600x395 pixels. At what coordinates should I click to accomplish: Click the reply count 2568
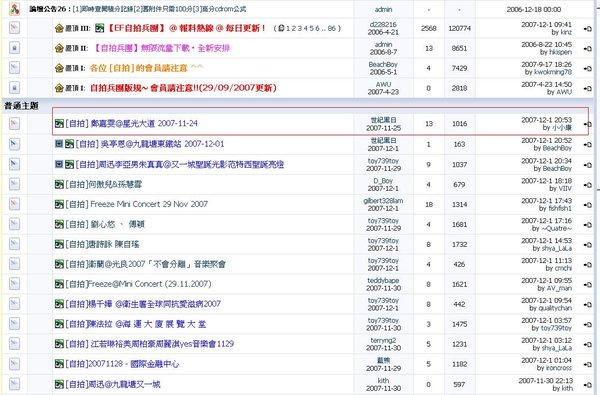[429, 28]
